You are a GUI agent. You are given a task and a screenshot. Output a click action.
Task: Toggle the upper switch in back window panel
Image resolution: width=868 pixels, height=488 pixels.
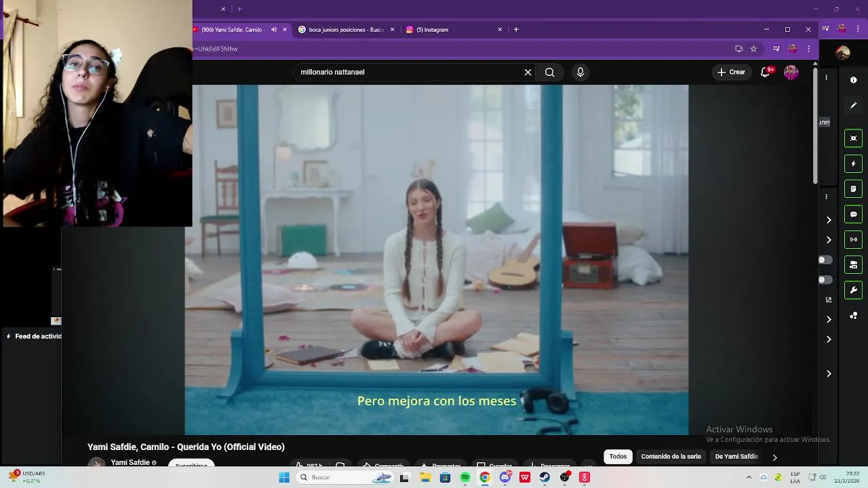point(825,260)
